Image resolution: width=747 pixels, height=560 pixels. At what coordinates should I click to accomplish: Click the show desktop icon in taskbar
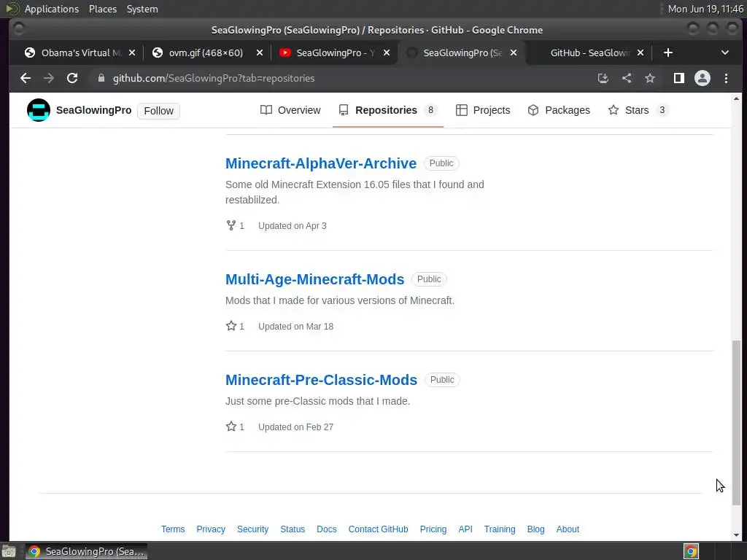(x=9, y=551)
